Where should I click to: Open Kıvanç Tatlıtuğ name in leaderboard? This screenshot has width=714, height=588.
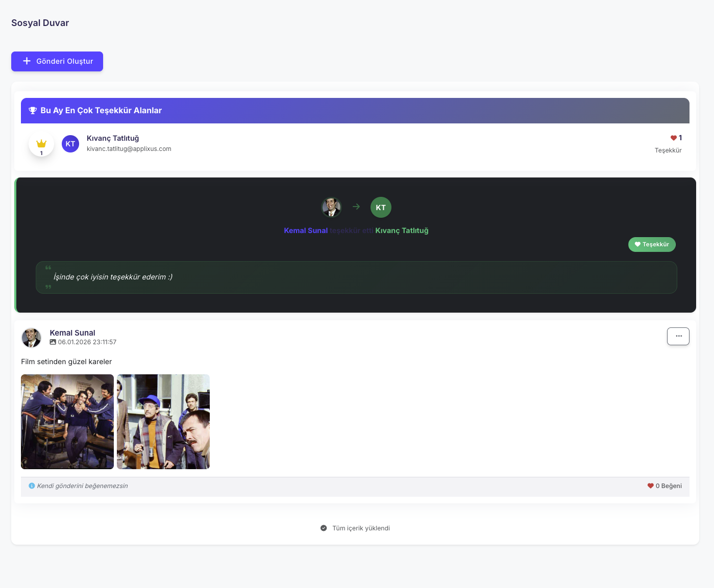113,138
